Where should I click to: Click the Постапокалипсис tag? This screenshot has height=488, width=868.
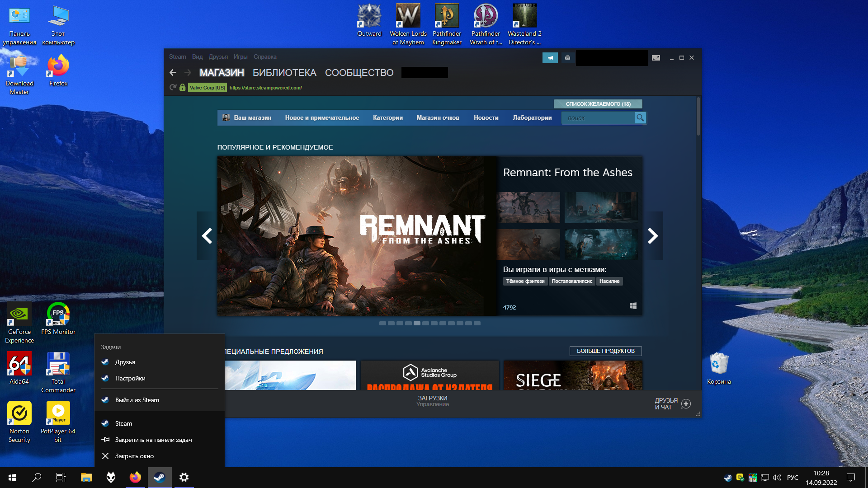(x=572, y=281)
